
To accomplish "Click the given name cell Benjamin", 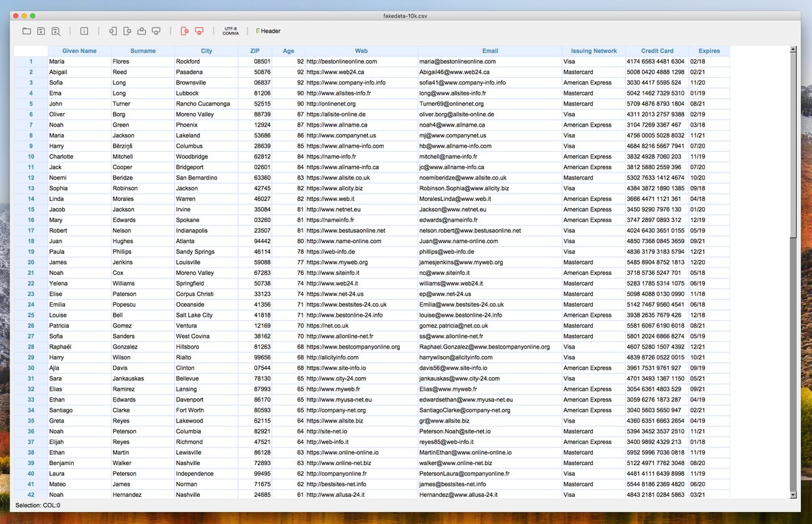I will point(79,463).
